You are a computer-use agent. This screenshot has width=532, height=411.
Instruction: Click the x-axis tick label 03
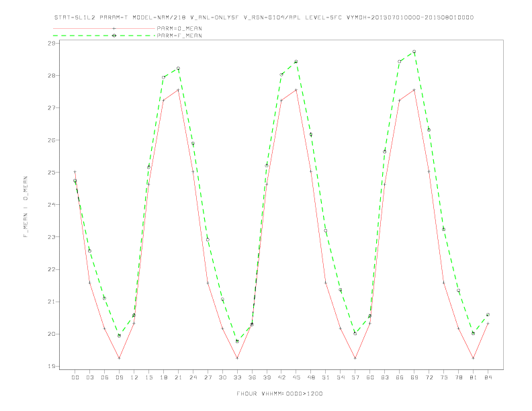click(89, 377)
